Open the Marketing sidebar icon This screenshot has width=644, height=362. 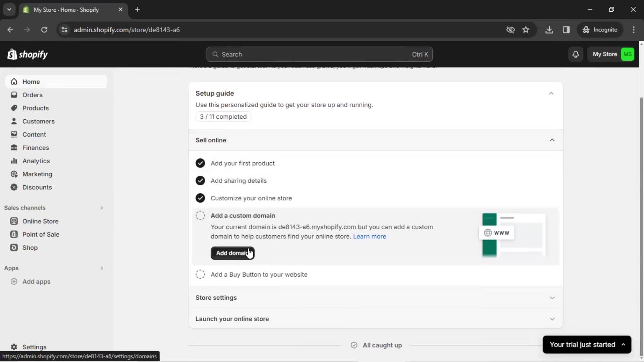(x=14, y=174)
